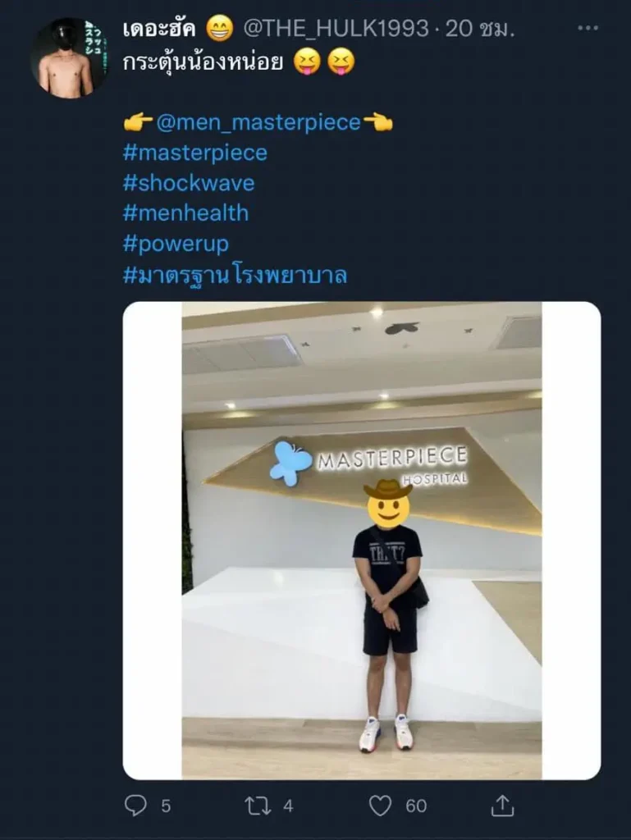This screenshot has width=631, height=840.
Task: Click the share upload icon
Action: pos(502,806)
